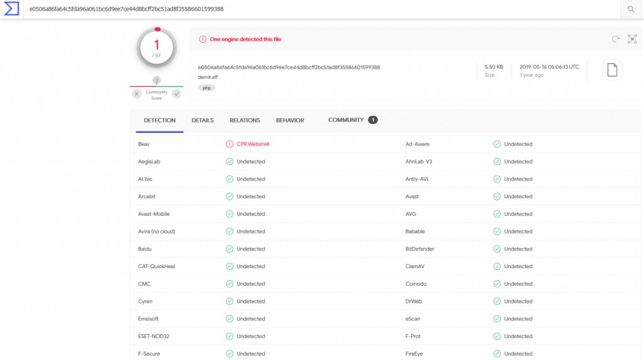Click 'One engine detected this file' message
The width and height of the screenshot is (644, 360).
[x=246, y=40]
